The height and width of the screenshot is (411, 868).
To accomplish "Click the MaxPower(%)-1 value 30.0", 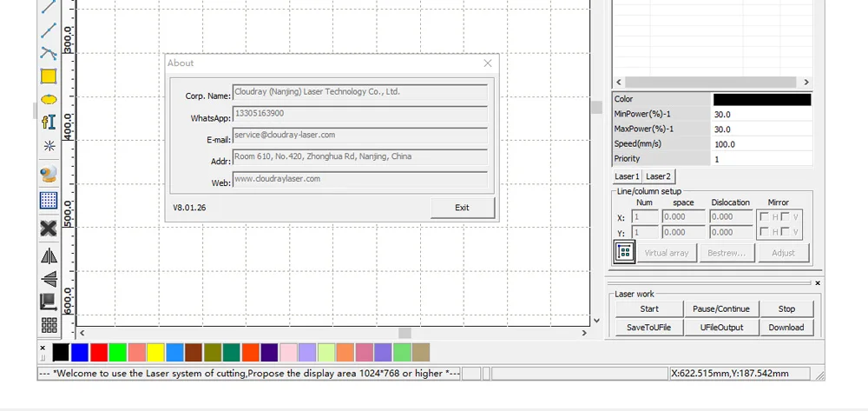I will click(x=762, y=129).
